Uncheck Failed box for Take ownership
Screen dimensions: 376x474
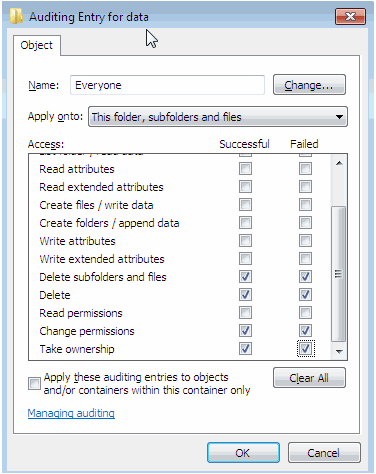coord(305,349)
